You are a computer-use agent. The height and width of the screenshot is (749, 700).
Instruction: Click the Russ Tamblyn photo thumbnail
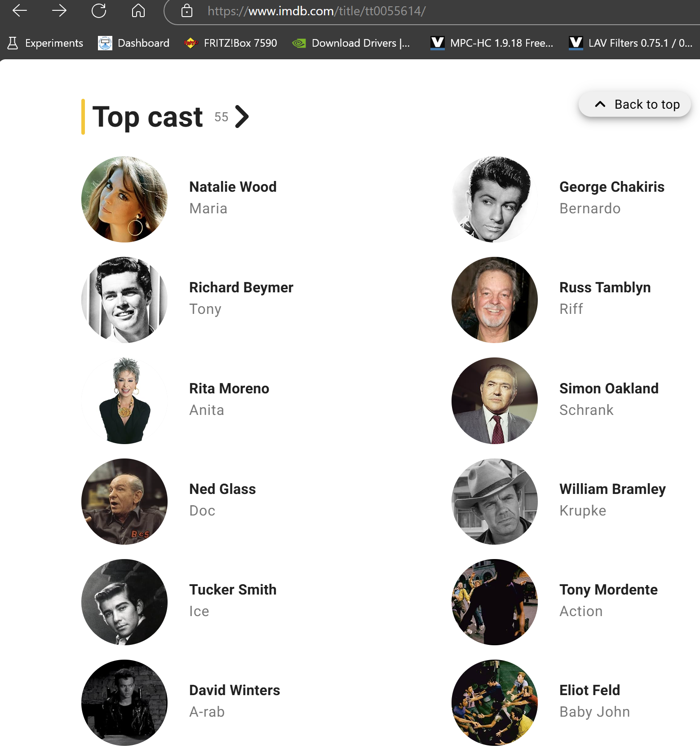click(495, 300)
